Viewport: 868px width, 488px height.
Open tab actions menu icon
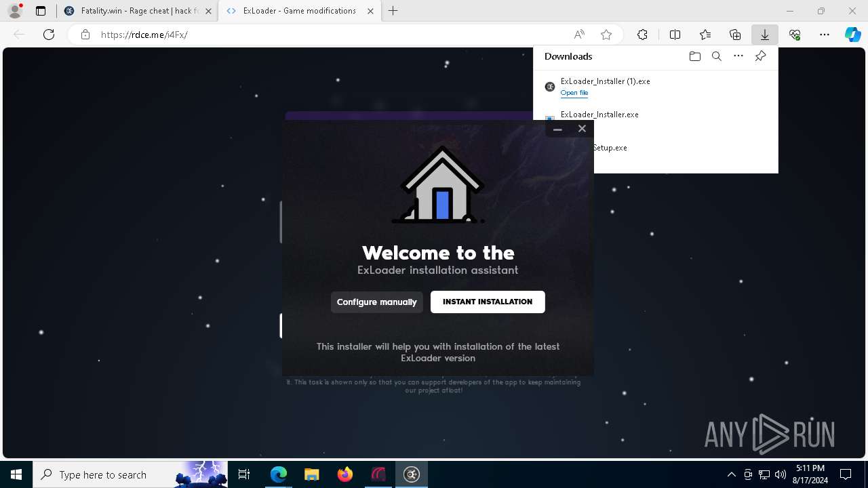pos(41,11)
